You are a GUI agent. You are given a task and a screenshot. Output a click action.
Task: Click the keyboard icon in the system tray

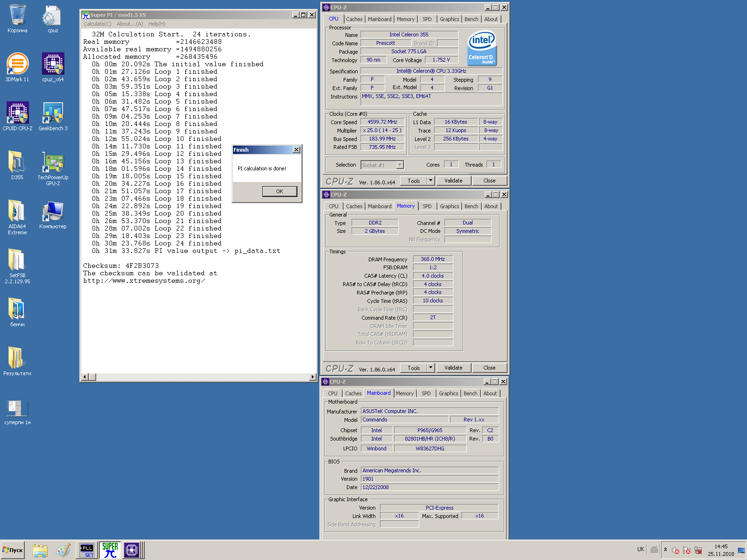click(x=654, y=550)
